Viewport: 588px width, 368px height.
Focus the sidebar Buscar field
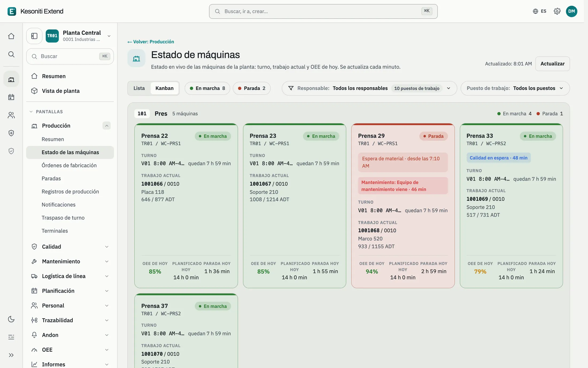[70, 56]
